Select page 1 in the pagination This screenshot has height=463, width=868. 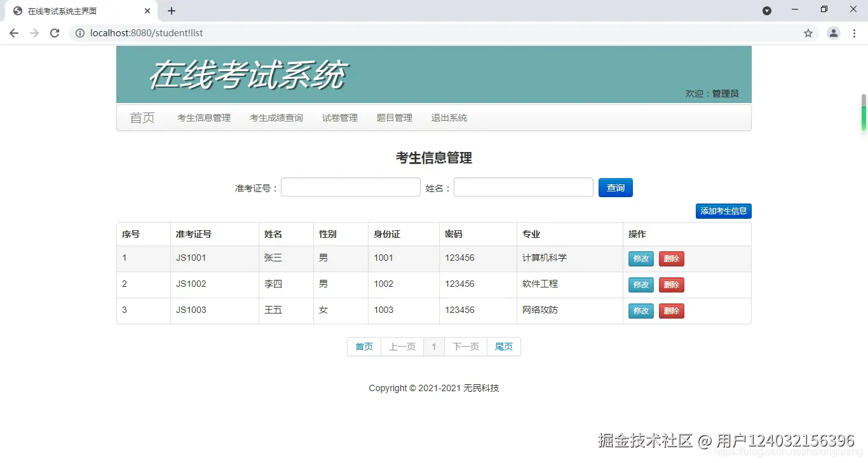tap(434, 347)
